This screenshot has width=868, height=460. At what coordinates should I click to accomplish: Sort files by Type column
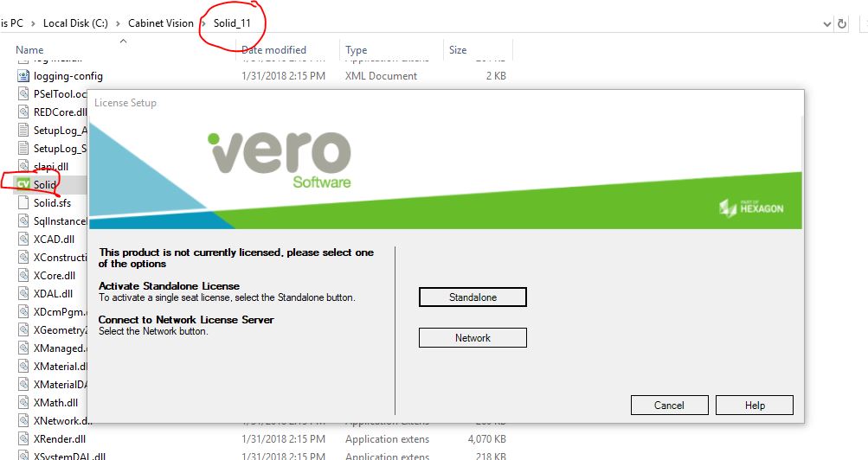click(x=357, y=50)
